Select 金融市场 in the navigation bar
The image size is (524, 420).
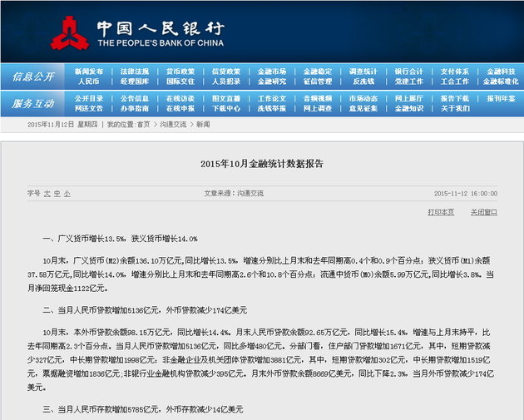coord(272,72)
